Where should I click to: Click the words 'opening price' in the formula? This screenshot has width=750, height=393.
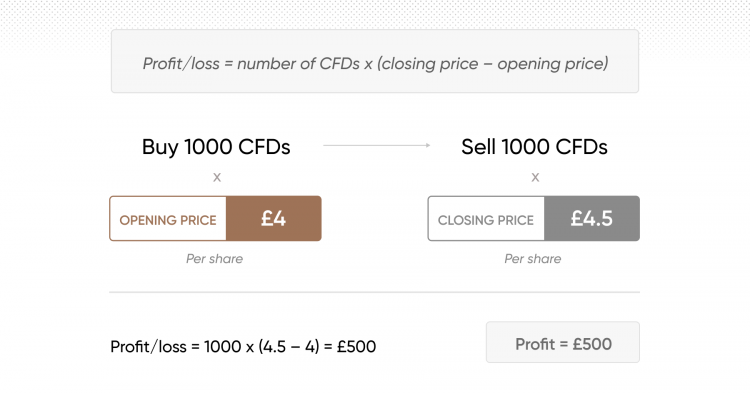coord(550,64)
